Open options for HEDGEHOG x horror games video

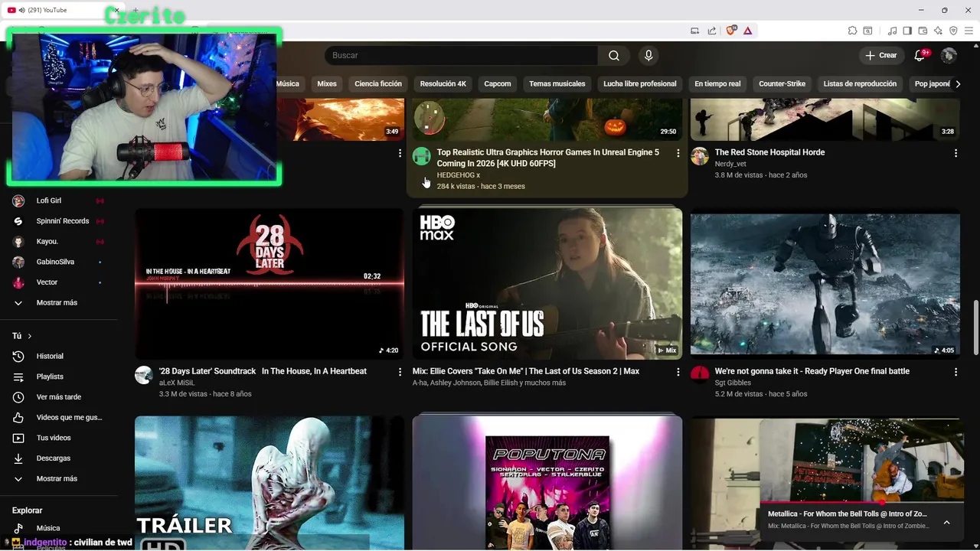tap(678, 153)
